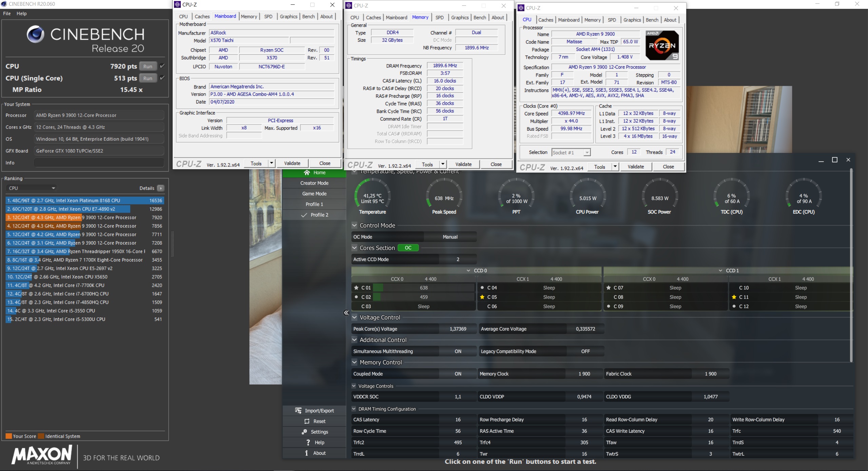868x471 pixels.
Task: Click the gold star on core C 11
Action: [734, 297]
